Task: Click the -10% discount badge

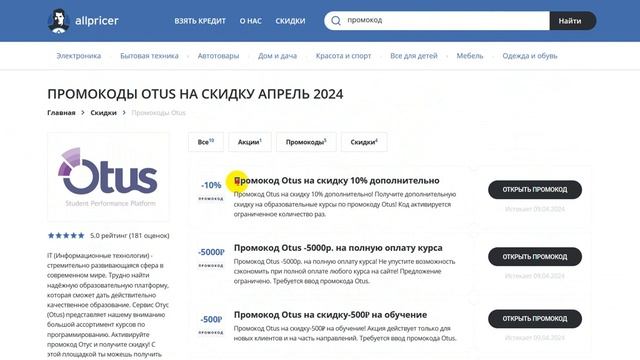Action: 211,185
